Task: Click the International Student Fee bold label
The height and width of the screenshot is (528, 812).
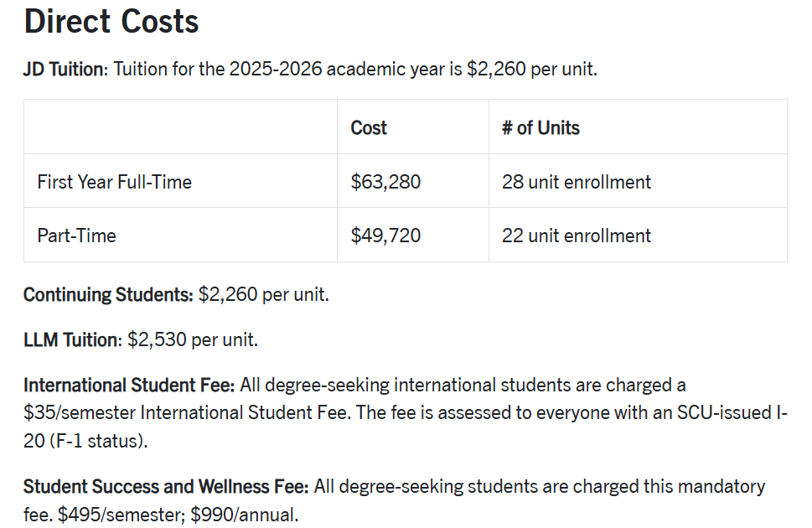Action: click(x=129, y=386)
